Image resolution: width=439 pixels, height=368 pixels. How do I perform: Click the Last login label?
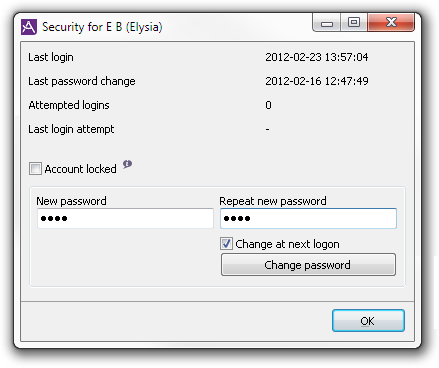tap(51, 57)
